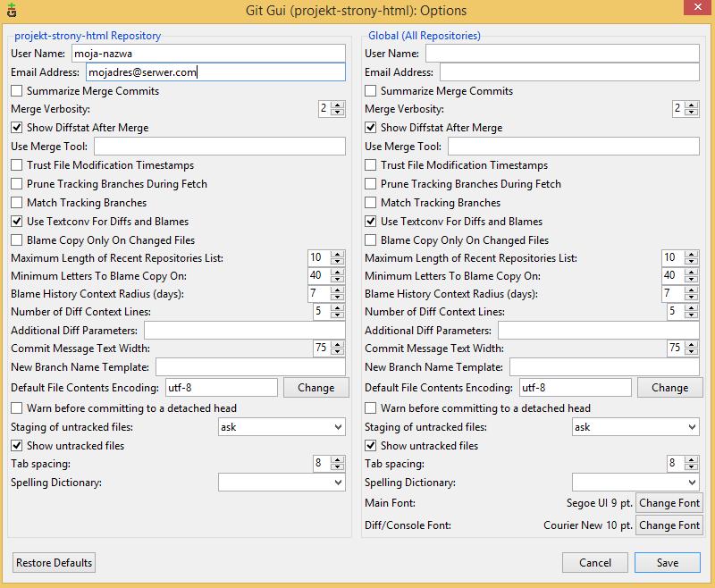Click the 'Segoe UI 9 pt.' font text
This screenshot has width=715, height=588.
(x=599, y=503)
